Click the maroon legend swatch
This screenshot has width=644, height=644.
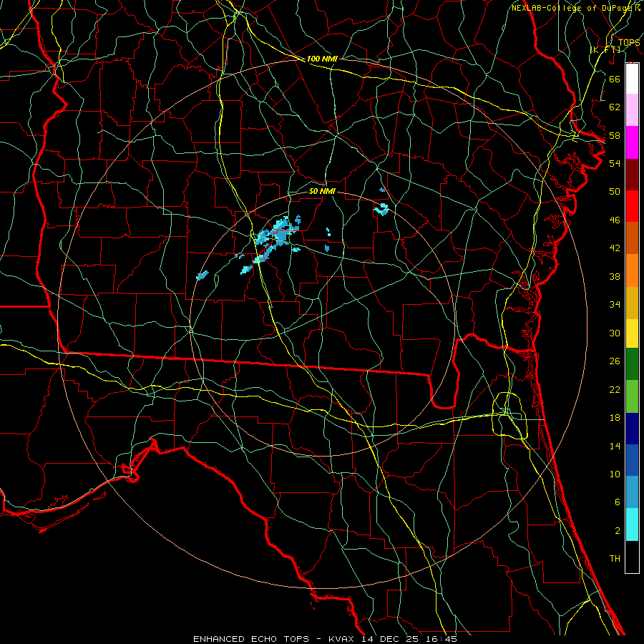(x=632, y=174)
